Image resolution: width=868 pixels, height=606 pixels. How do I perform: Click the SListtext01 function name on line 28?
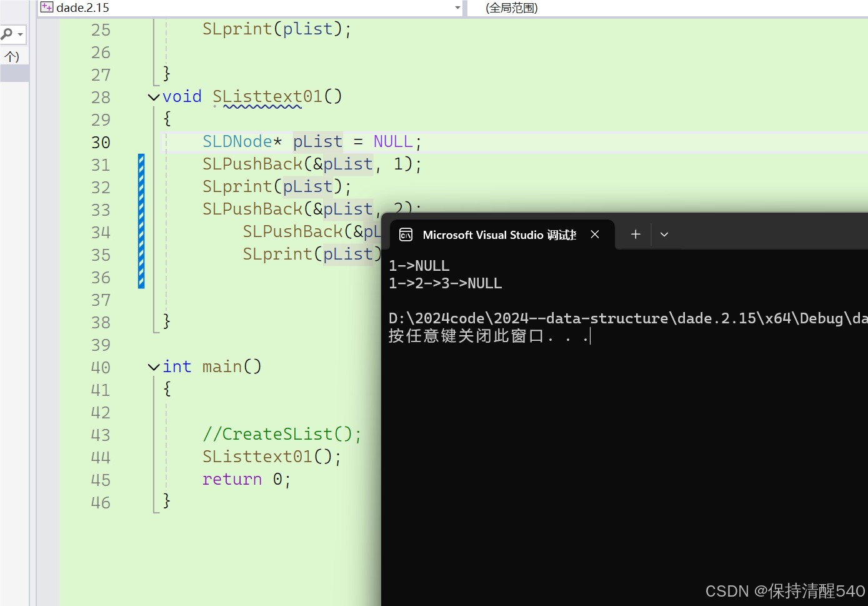[267, 97]
